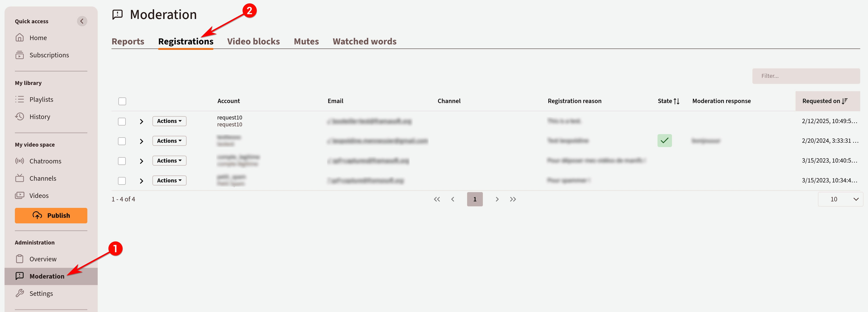This screenshot has height=312, width=868.
Task: Switch to the Reports tab
Action: pos(128,41)
